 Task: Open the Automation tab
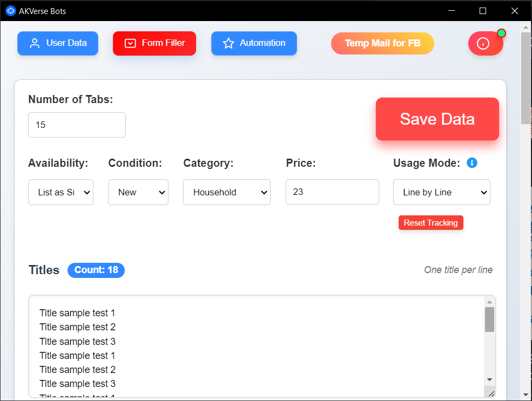[254, 43]
